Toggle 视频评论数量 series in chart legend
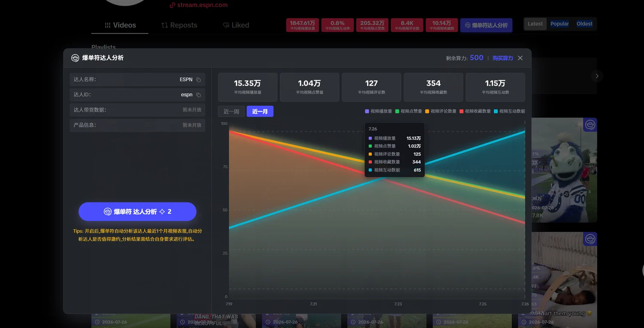Image resolution: width=644 pixels, height=328 pixels. coord(440,111)
